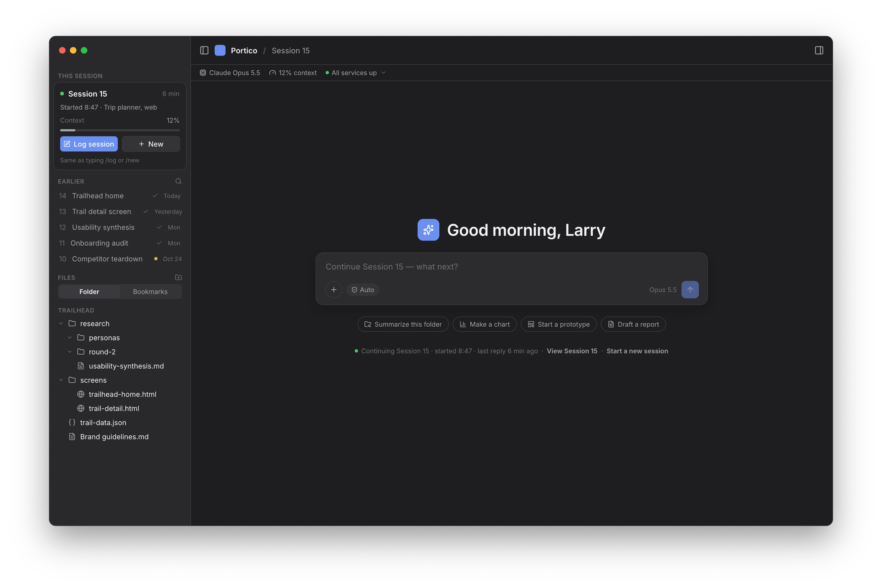Image resolution: width=882 pixels, height=588 pixels.
Task: Click the 12% context gauge indicator
Action: 293,73
